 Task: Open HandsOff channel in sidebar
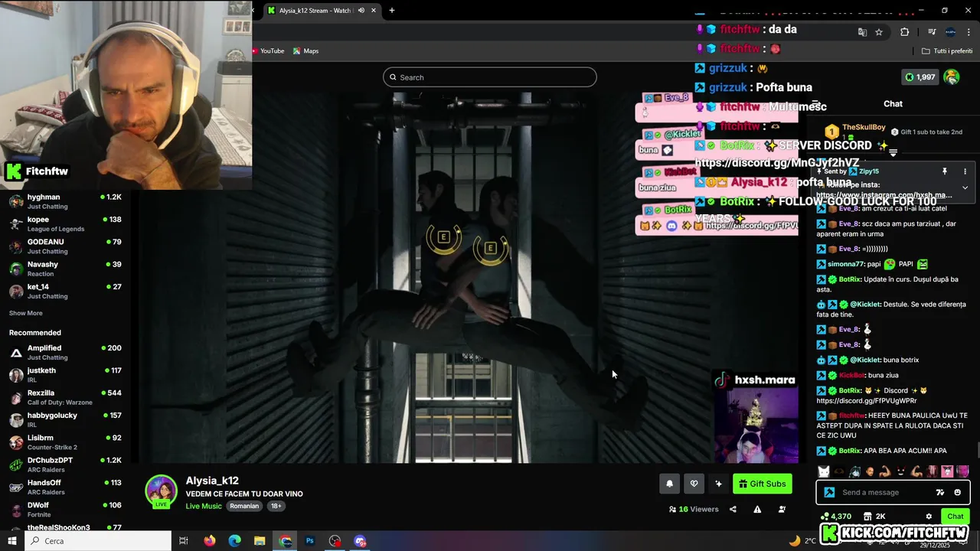click(65, 487)
